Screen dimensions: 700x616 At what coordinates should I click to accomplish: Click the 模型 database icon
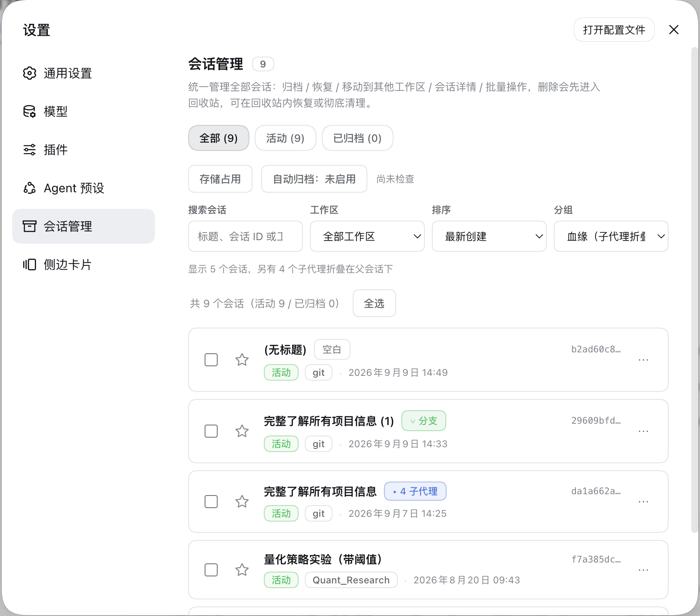pyautogui.click(x=30, y=111)
